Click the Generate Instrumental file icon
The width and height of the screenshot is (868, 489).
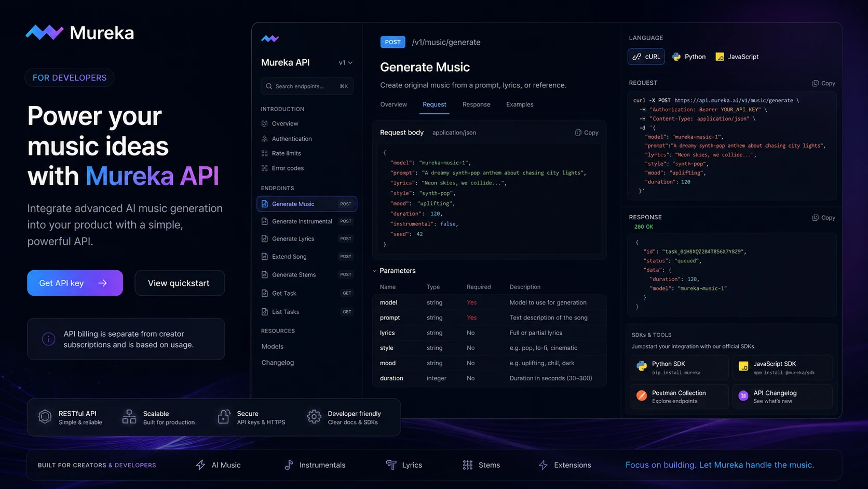pos(265,221)
